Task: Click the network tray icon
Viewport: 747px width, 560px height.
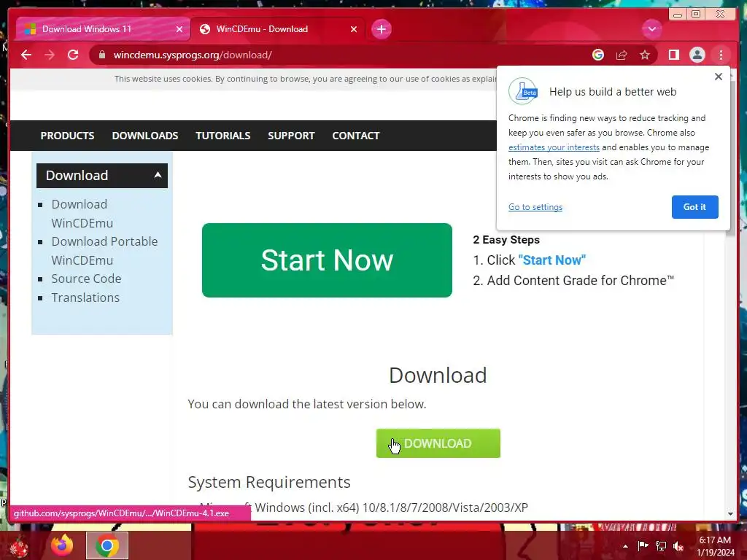Action: (x=661, y=546)
